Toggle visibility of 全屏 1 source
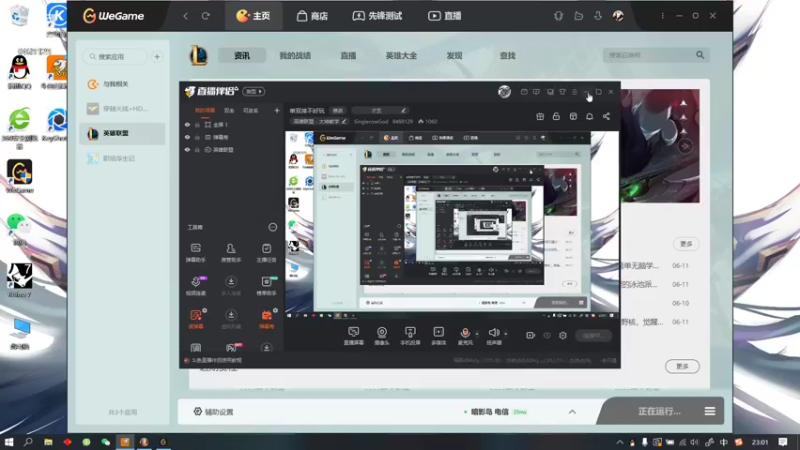The height and width of the screenshot is (450, 800). (187, 124)
